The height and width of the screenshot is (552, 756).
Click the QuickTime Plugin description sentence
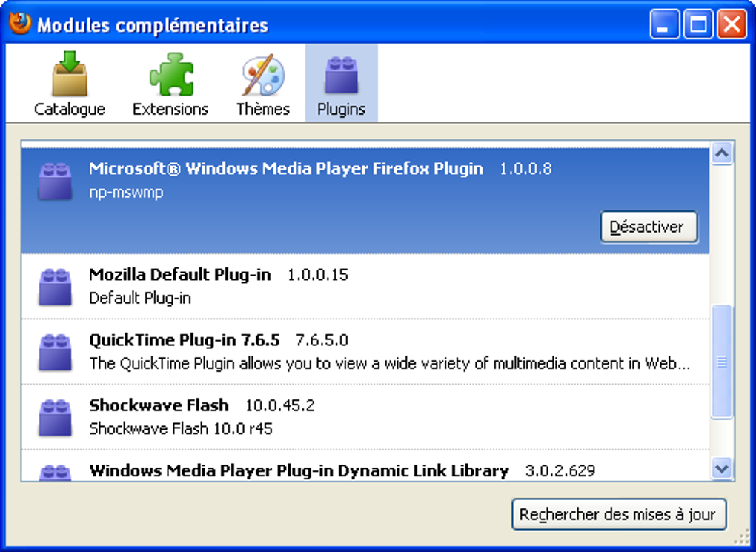(x=390, y=364)
